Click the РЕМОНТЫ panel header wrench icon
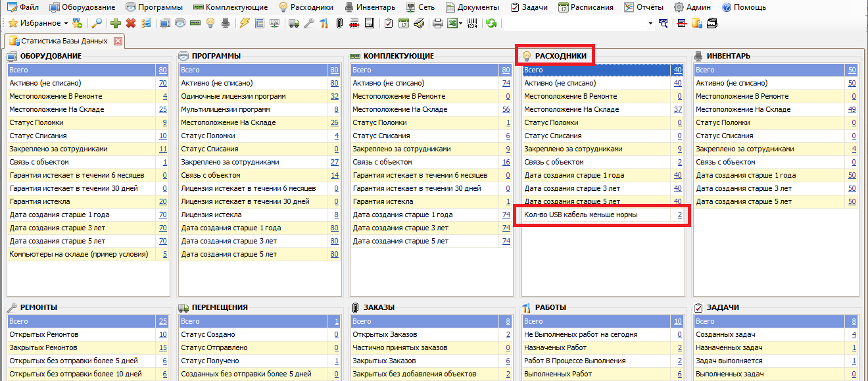 coord(12,307)
